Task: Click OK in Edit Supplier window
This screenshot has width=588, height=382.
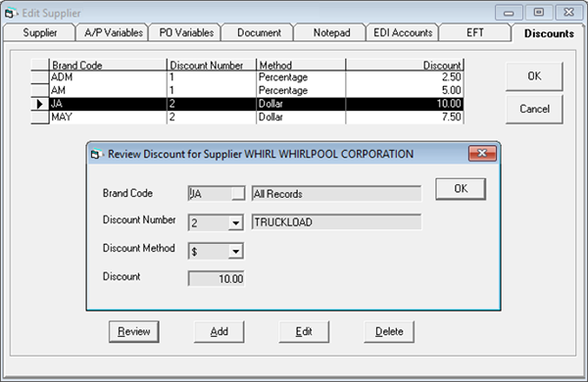Action: [x=534, y=76]
